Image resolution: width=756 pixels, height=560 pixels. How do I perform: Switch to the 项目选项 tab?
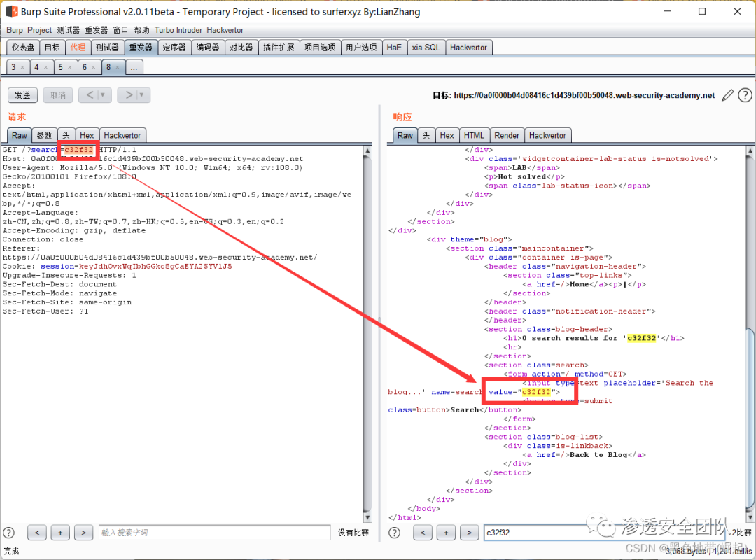coord(320,48)
